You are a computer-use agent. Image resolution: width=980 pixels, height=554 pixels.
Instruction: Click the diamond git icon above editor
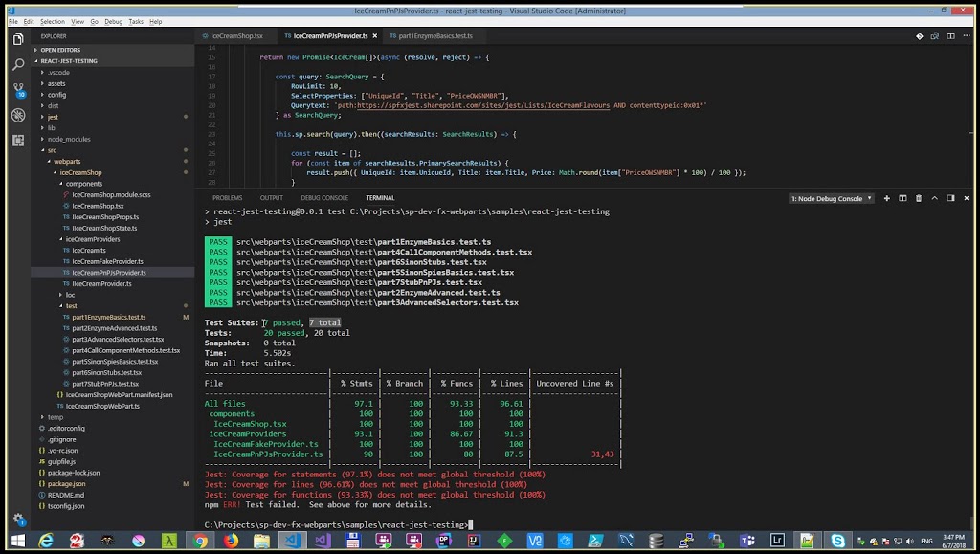[920, 36]
